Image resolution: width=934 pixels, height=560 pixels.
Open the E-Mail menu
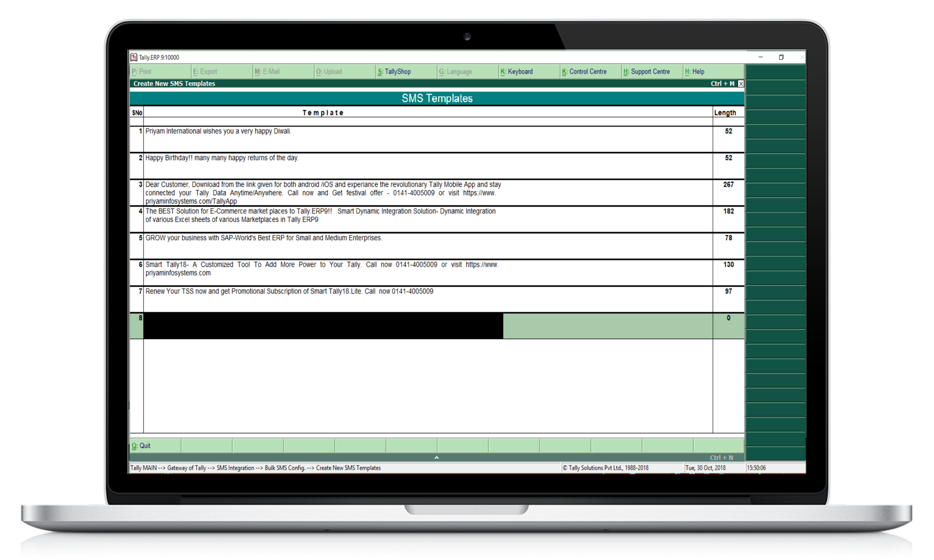pos(283,72)
